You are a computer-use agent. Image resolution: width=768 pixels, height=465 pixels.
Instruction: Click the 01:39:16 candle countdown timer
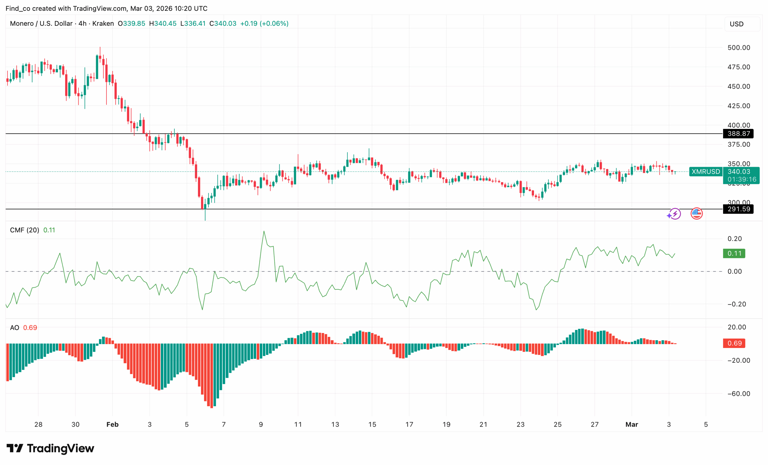pos(742,180)
